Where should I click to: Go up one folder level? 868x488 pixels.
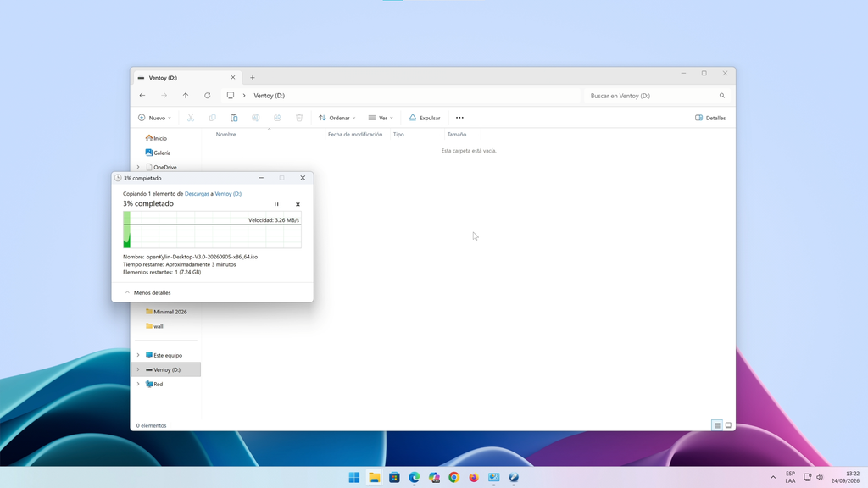coord(186,96)
